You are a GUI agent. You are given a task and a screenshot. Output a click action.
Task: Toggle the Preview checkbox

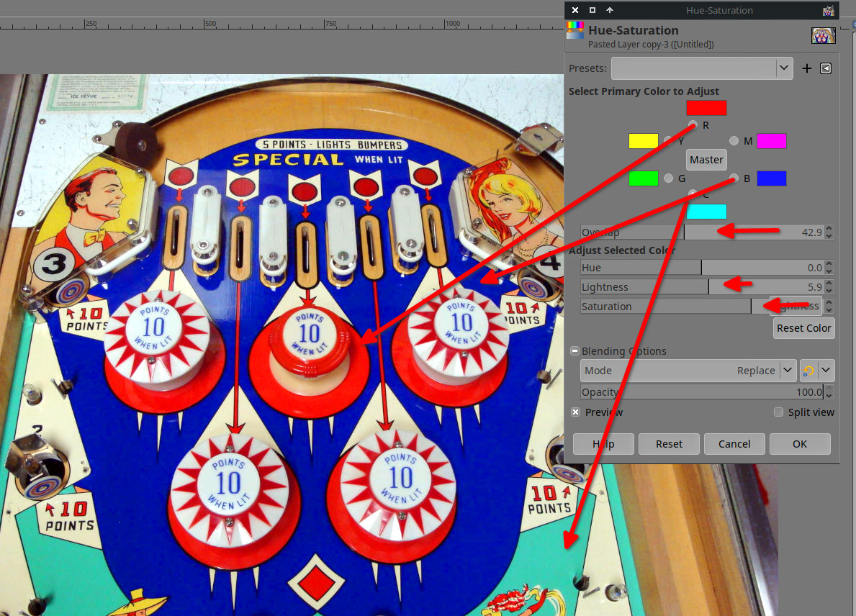[575, 412]
